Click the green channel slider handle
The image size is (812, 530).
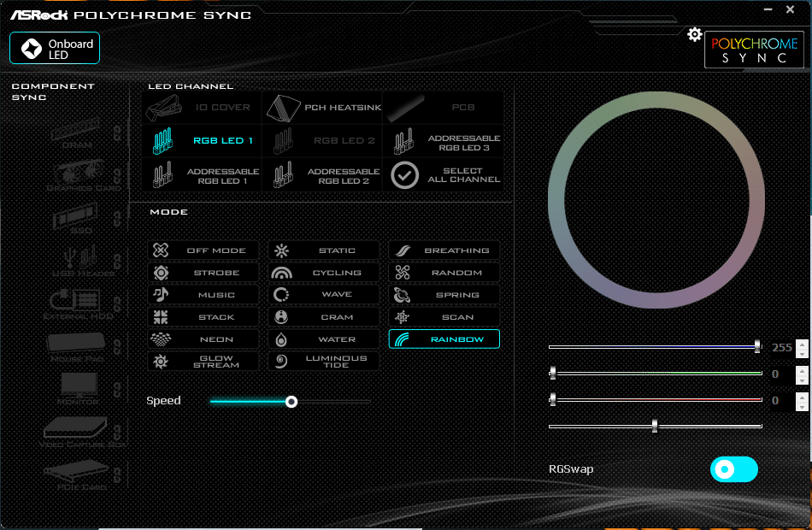pyautogui.click(x=552, y=373)
